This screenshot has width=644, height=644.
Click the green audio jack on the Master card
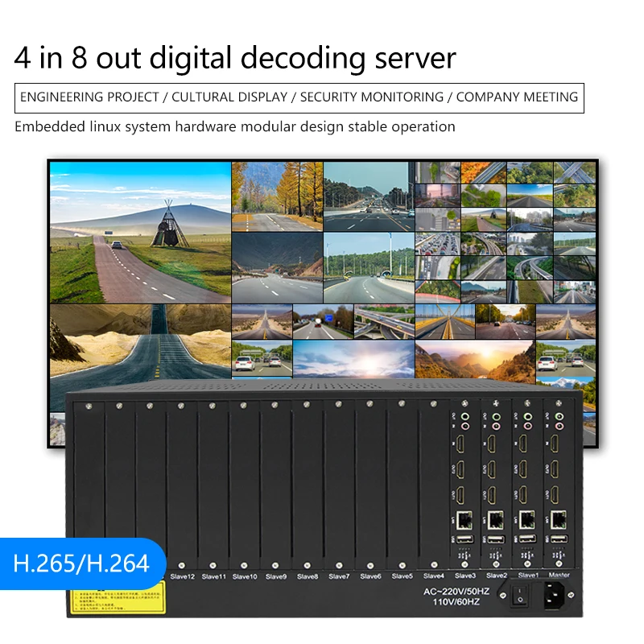pos(559,416)
